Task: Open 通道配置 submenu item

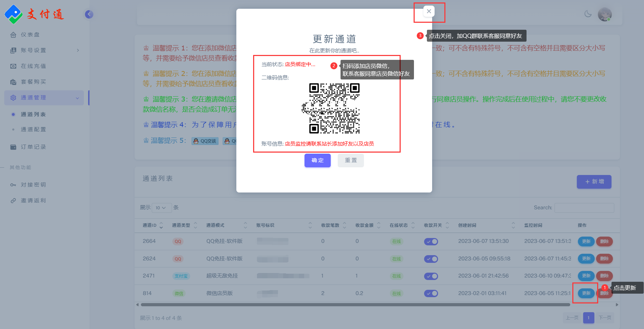Action: tap(33, 129)
